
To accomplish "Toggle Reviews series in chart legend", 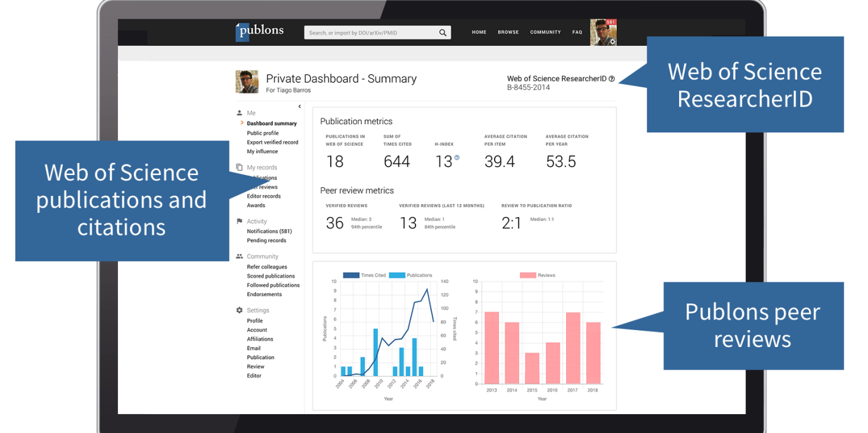I will click(537, 275).
